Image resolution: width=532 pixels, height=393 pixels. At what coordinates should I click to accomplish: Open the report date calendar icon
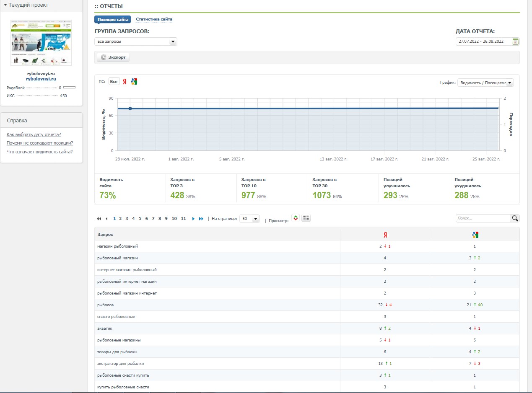[x=516, y=41]
